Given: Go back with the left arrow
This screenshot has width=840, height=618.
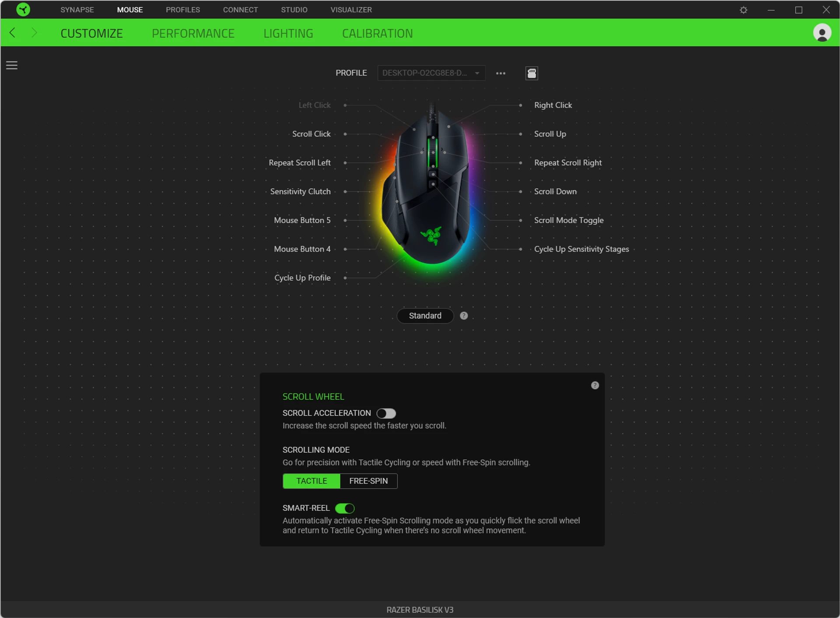Looking at the screenshot, I should click(x=12, y=33).
